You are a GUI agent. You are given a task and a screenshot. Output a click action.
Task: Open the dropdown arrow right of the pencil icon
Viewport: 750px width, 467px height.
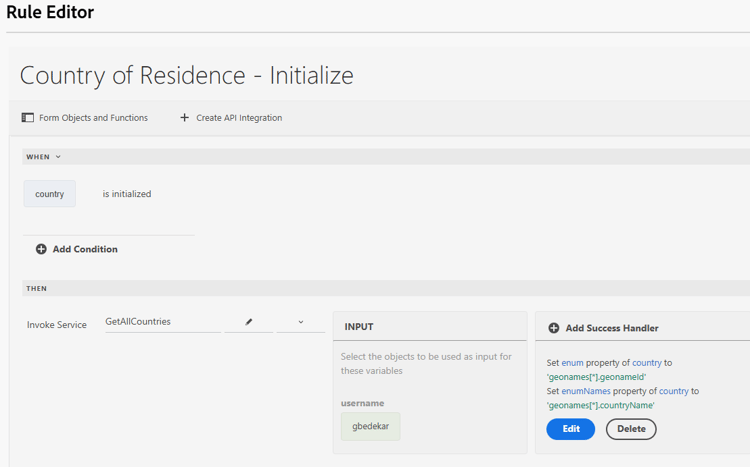point(300,322)
